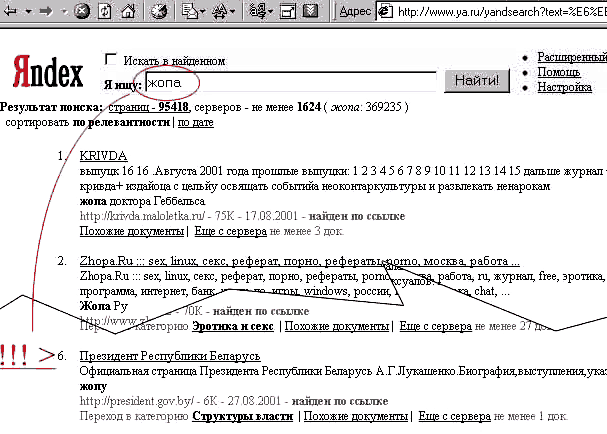Click the krivda.maloletka.ru URL text

(142, 216)
